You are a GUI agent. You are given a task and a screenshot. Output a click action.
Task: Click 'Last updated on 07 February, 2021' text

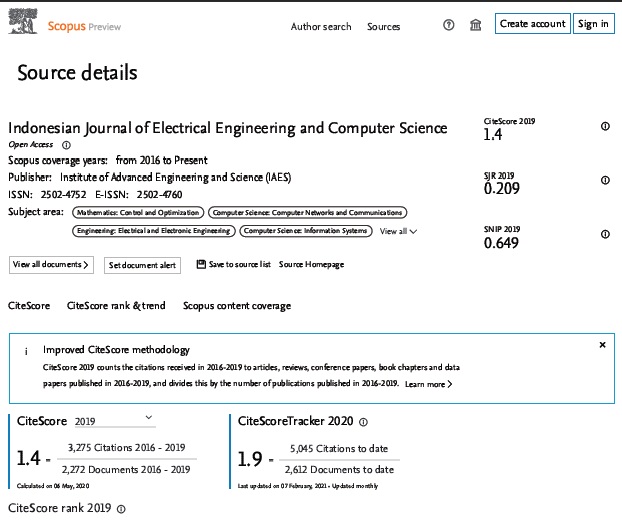282,486
